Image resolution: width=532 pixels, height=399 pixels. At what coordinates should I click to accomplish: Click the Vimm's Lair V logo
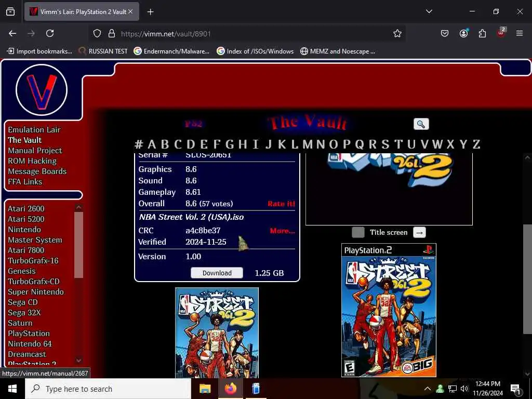(42, 90)
